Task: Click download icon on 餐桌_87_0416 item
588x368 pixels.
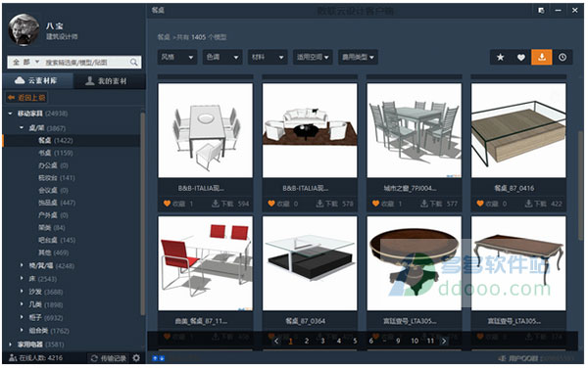Action: pyautogui.click(x=529, y=204)
